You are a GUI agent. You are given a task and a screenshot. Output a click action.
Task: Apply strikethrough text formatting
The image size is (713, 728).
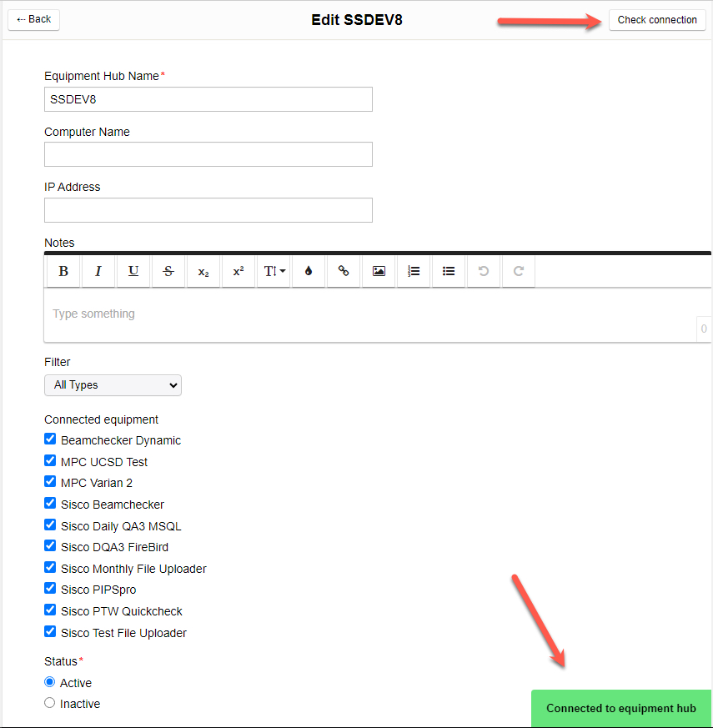pyautogui.click(x=168, y=271)
